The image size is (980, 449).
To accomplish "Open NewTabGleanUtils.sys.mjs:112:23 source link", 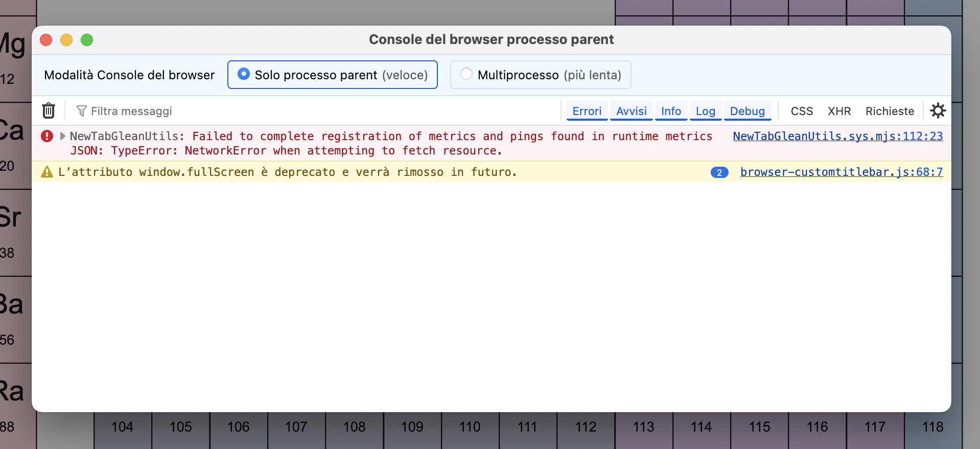I will 837,136.
